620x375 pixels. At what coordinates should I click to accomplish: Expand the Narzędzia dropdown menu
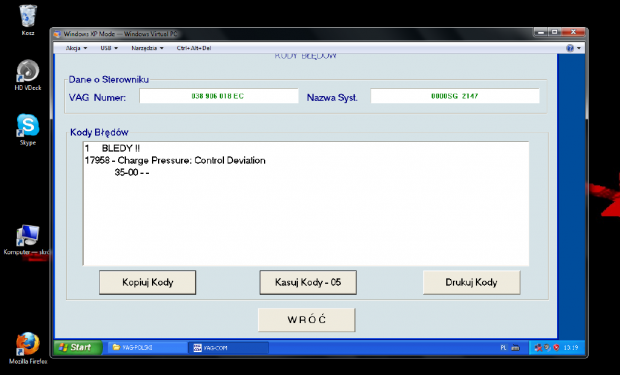pos(147,48)
